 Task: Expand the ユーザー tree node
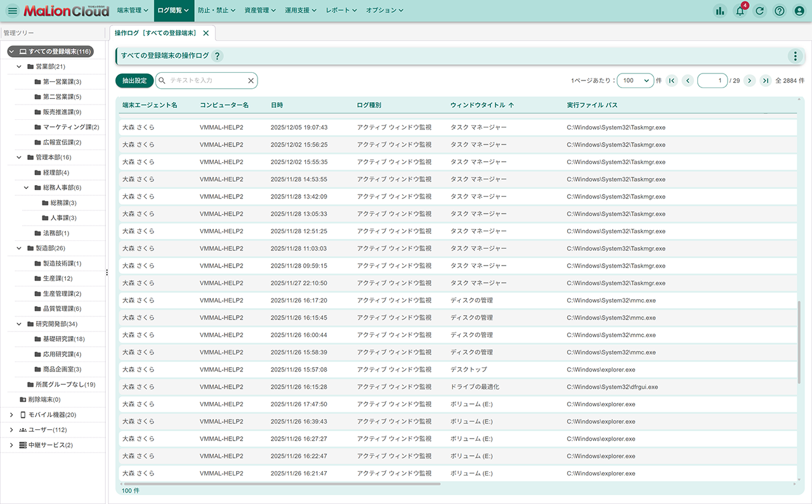tap(11, 430)
